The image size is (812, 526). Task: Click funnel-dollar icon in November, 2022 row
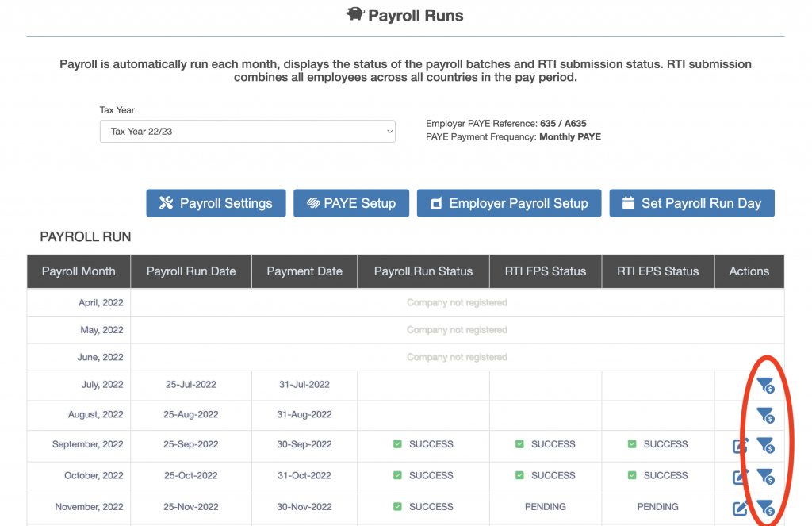point(764,507)
